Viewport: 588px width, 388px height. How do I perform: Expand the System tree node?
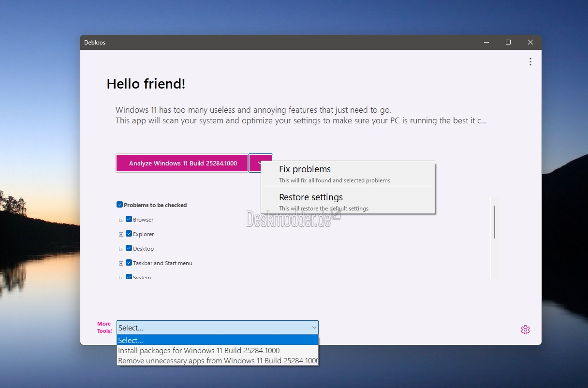(x=121, y=277)
